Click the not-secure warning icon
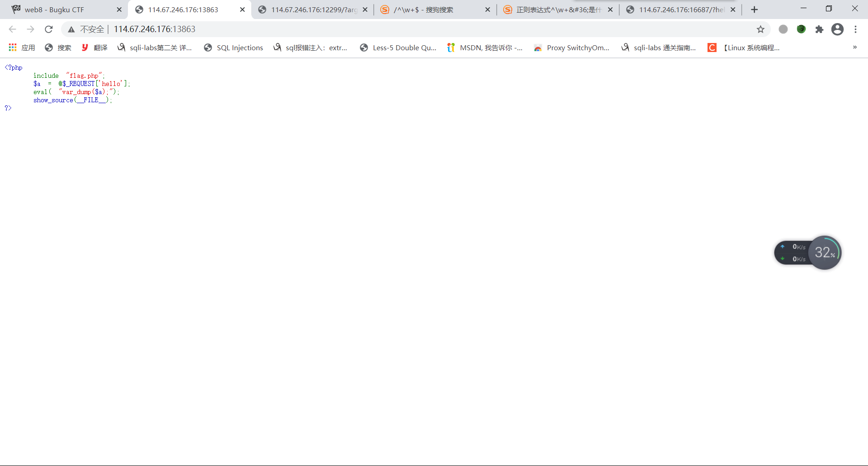868x466 pixels. (71, 29)
